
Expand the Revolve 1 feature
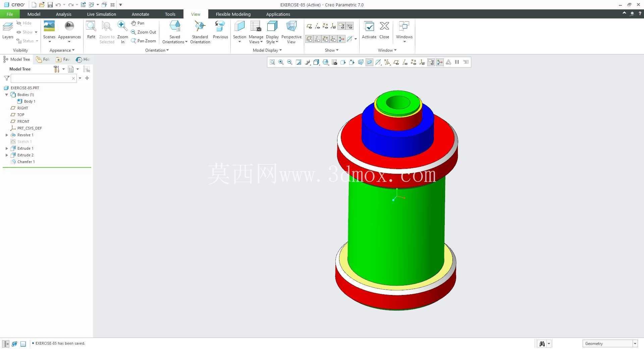tap(7, 135)
